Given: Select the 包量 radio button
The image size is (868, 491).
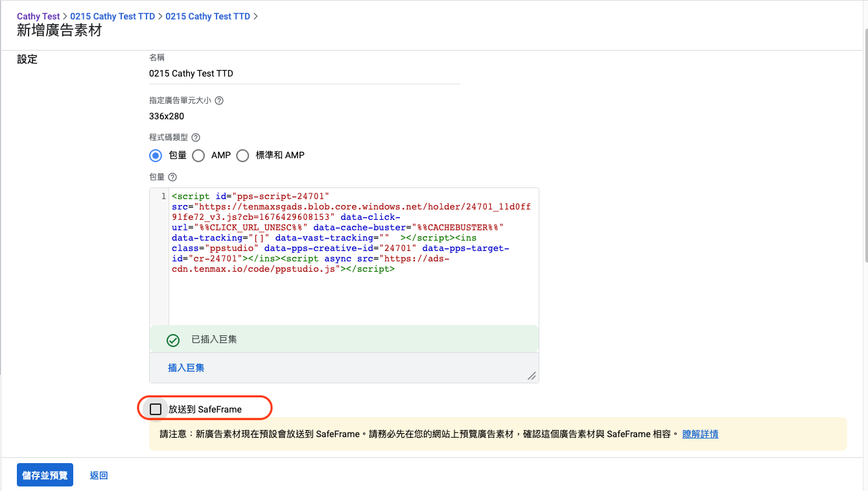Looking at the screenshot, I should (x=156, y=156).
